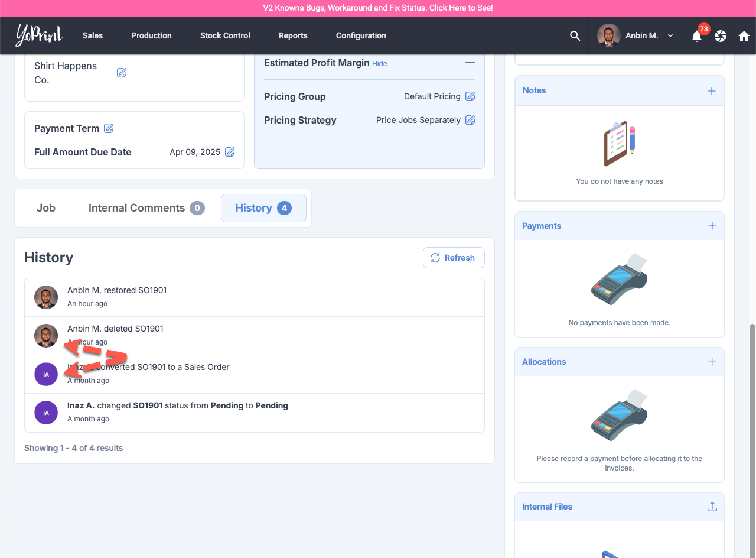Hide the Estimated Profit Margin
The width and height of the screenshot is (756, 558).
point(380,63)
